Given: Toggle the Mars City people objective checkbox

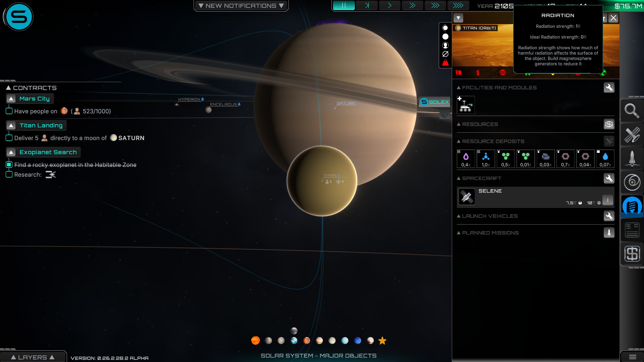Looking at the screenshot, I should click(x=9, y=111).
